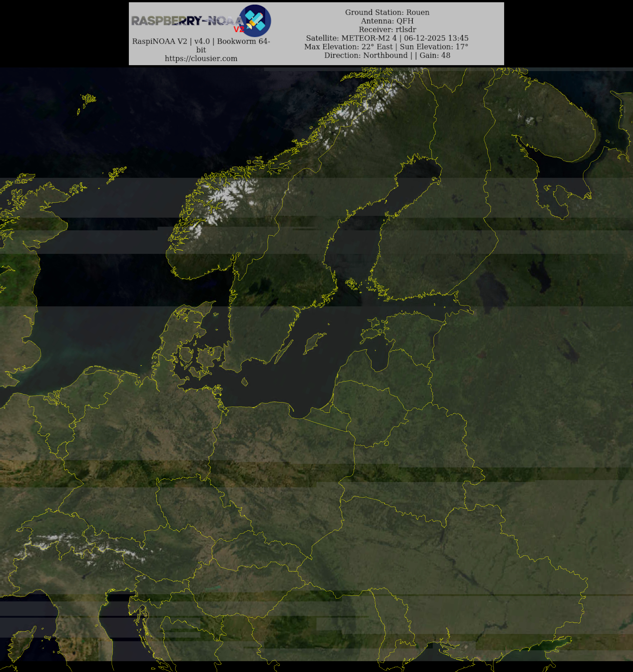633x672 pixels.
Task: Open the https://clousier.com link
Action: (201, 58)
